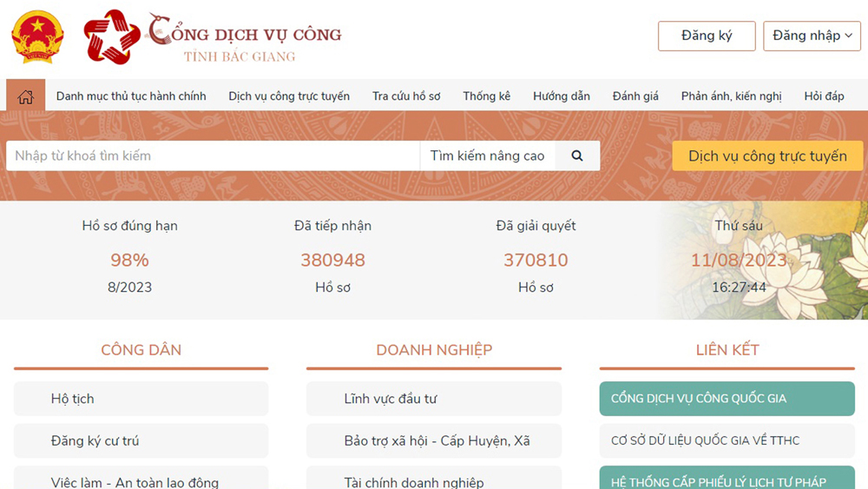Open CƠ SỞ DỮ LIỆU QUỐC GIA VỀ TTHC

[727, 441]
